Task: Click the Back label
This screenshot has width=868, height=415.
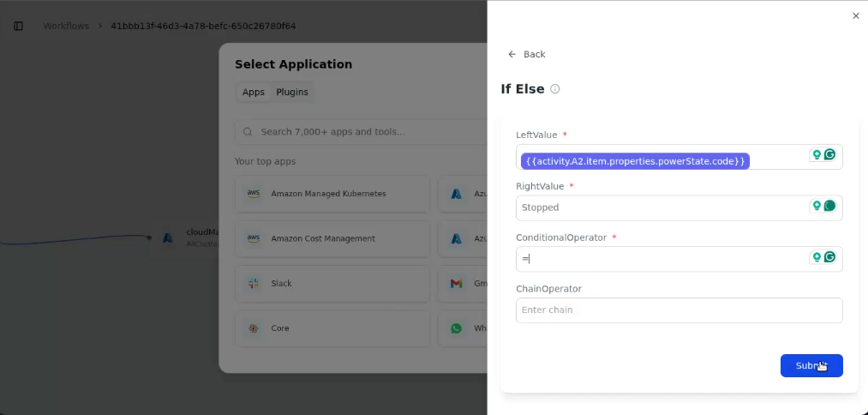Action: [x=534, y=54]
